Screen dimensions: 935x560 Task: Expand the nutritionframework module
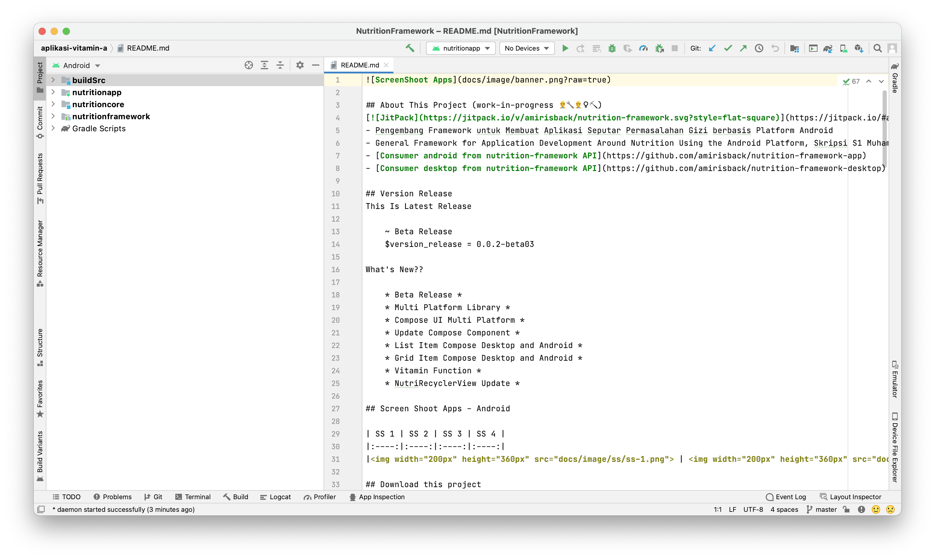click(x=53, y=116)
